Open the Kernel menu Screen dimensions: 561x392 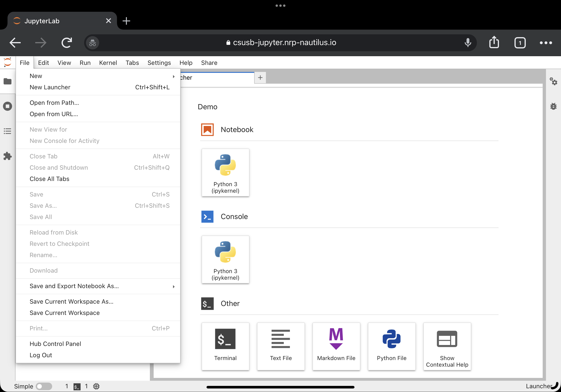tap(108, 63)
